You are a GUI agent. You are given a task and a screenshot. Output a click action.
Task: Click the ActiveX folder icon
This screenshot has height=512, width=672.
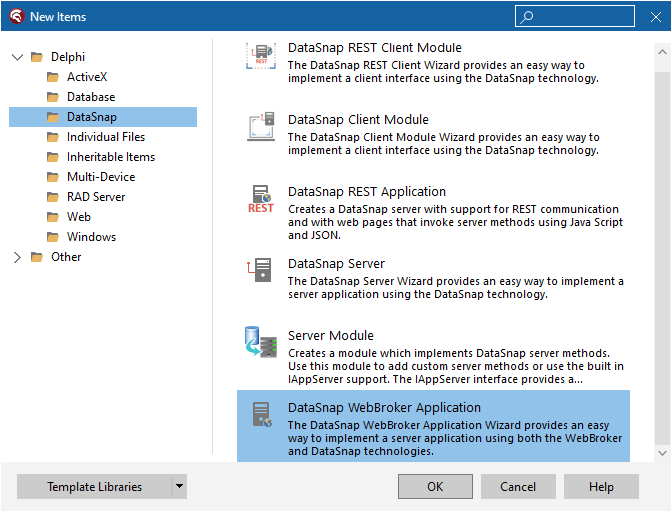(x=53, y=77)
